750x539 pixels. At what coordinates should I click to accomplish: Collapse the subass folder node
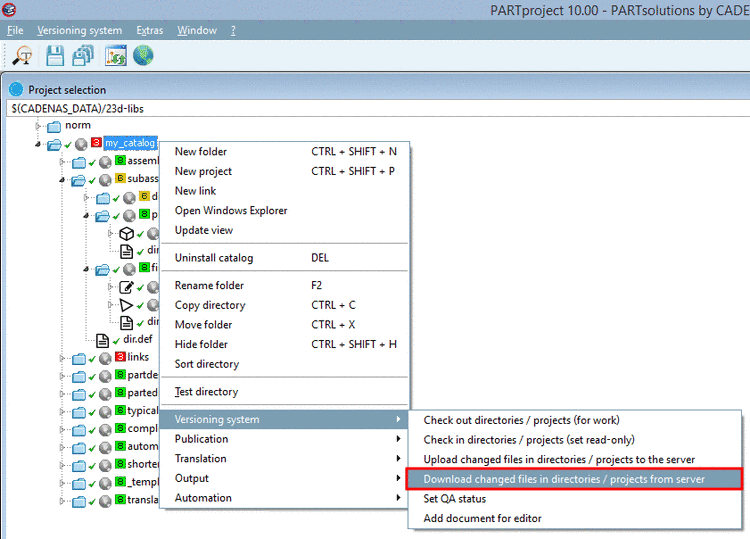point(62,180)
